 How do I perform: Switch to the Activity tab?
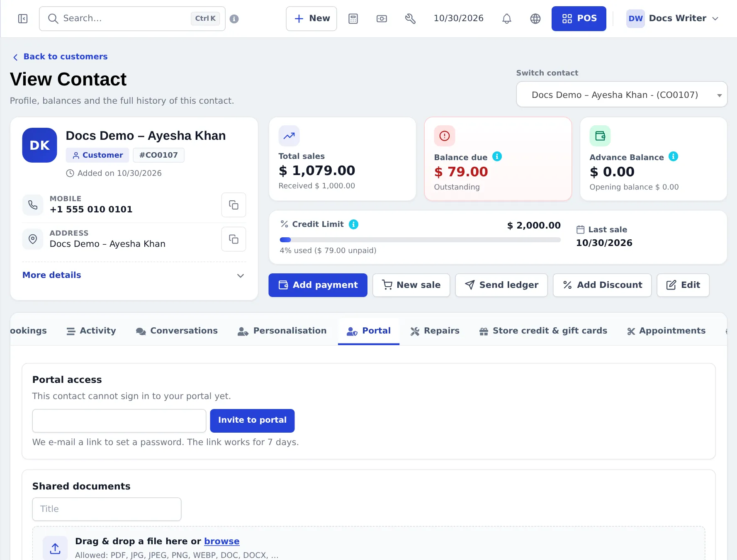pyautogui.click(x=91, y=331)
